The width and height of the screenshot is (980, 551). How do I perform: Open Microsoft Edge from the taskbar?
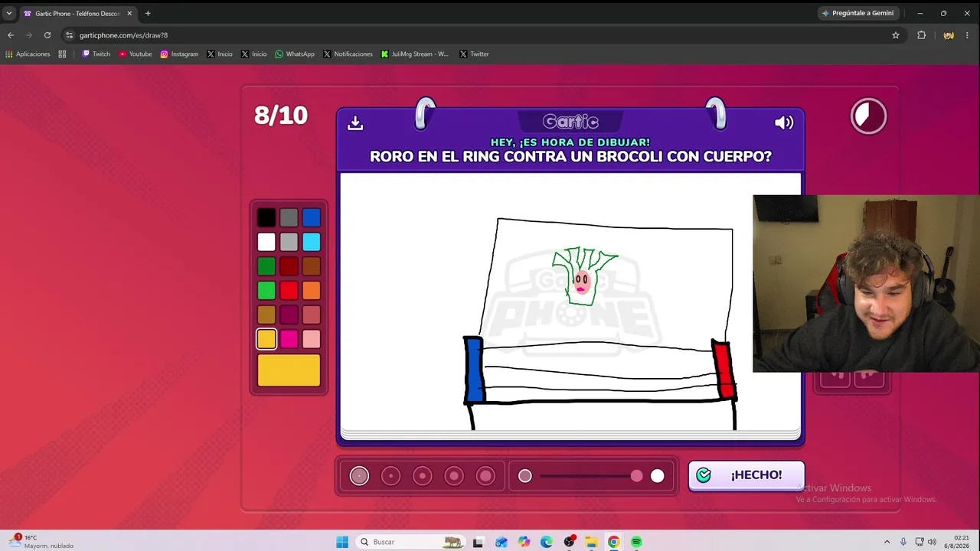point(546,542)
